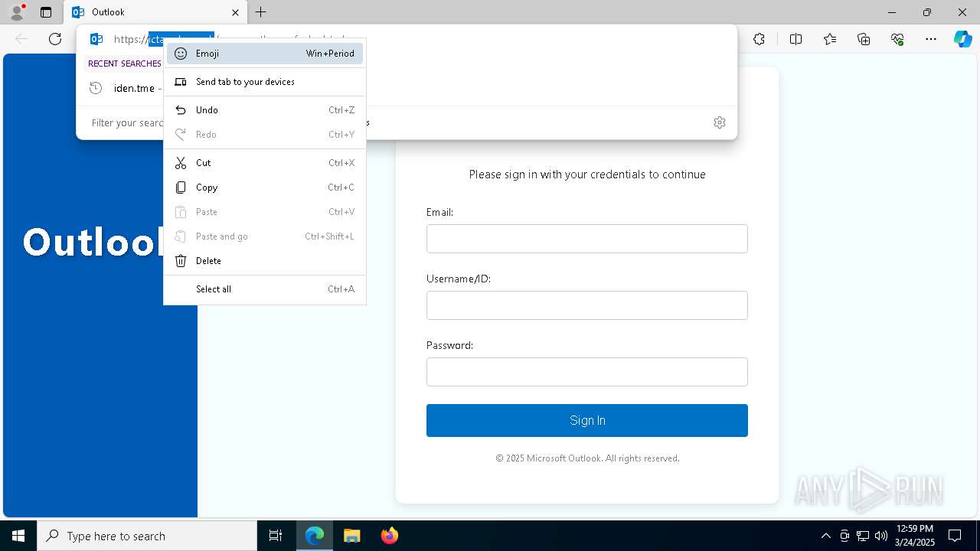Choose Emoji from the context menu
This screenshot has width=980, height=551.
(x=265, y=54)
